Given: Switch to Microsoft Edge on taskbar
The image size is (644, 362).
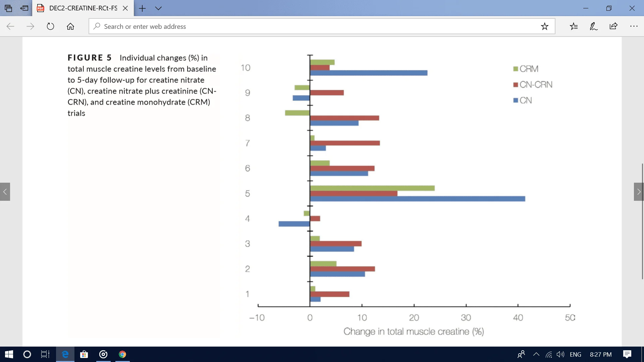Looking at the screenshot, I should [65, 354].
